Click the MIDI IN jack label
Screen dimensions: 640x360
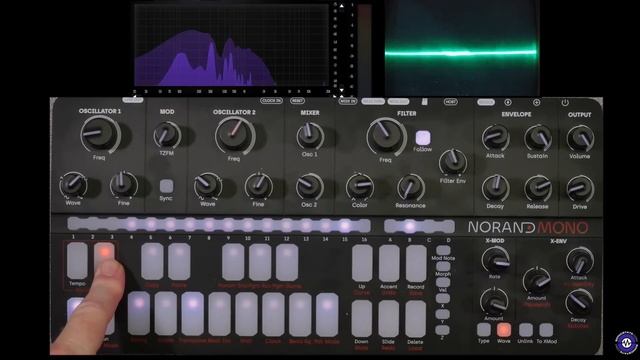(x=347, y=101)
